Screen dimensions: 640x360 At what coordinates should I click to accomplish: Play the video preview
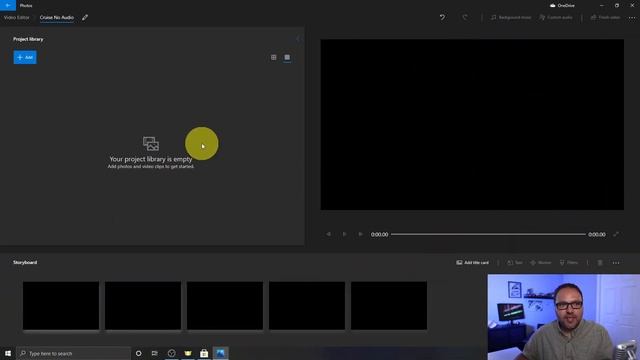coord(344,234)
